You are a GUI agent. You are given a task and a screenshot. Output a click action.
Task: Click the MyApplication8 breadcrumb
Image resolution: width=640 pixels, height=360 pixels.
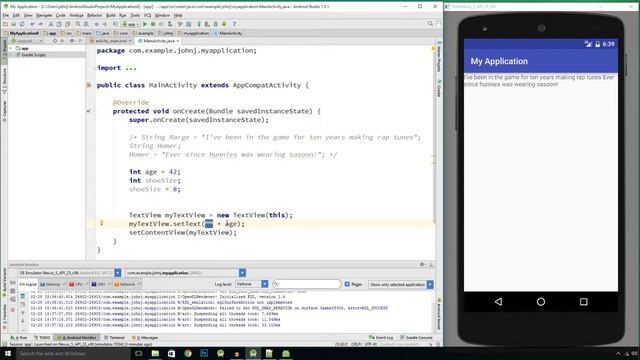[x=21, y=33]
